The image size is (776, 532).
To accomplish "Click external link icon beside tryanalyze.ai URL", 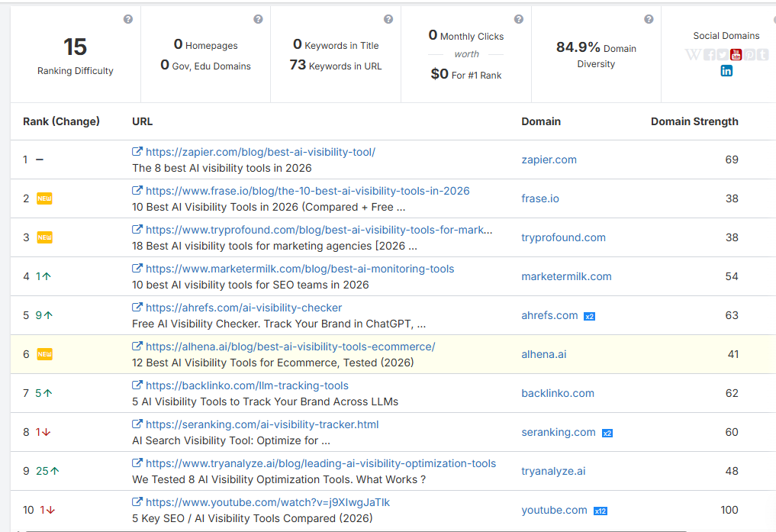I will coord(137,463).
